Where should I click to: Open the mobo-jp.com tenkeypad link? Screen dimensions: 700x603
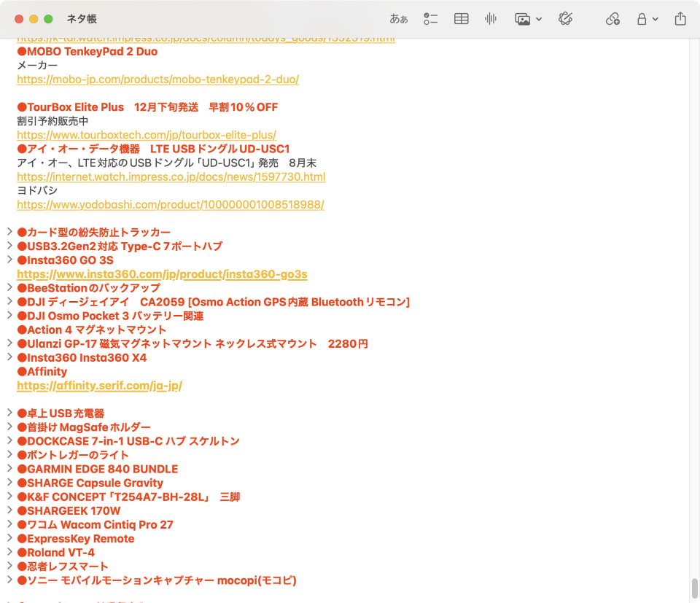tap(157, 79)
